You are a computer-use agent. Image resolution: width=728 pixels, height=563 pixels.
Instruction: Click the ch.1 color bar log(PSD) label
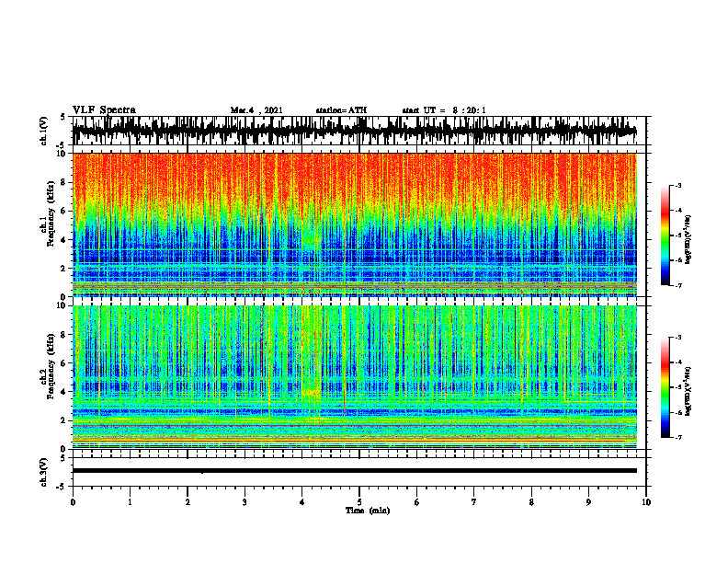[x=689, y=239]
